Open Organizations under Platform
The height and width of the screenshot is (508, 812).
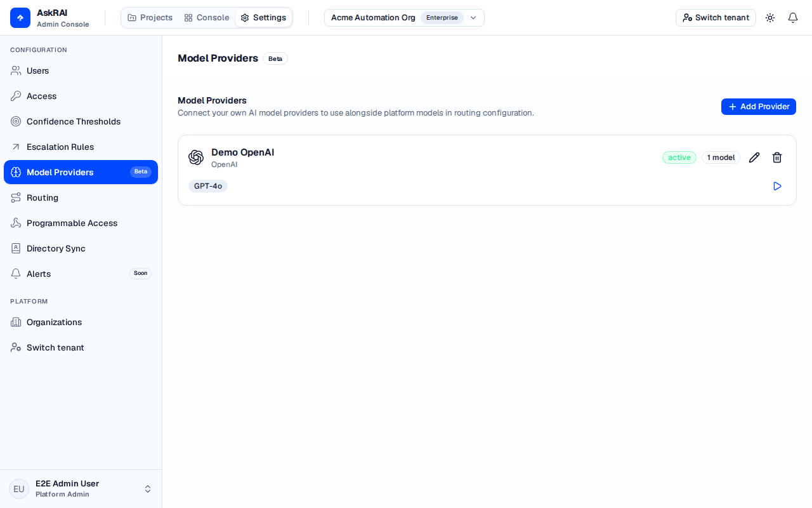pos(81,322)
